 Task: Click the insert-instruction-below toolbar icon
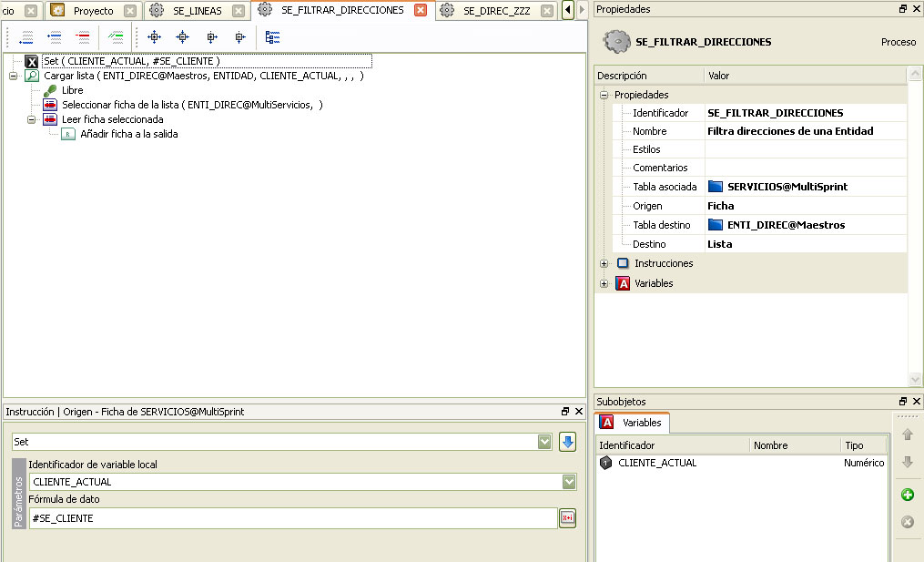pyautogui.click(x=26, y=37)
